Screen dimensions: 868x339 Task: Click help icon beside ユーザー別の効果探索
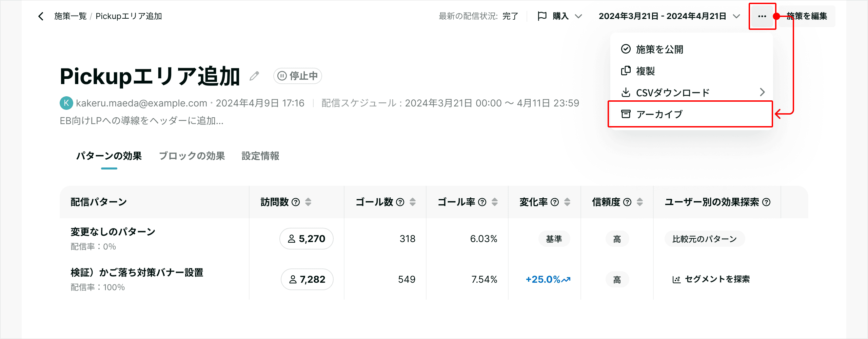[x=766, y=202]
